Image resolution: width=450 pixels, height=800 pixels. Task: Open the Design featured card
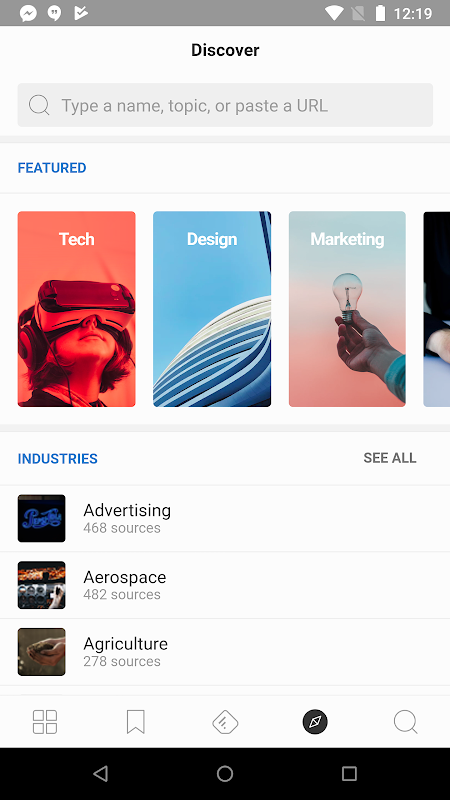(x=212, y=309)
